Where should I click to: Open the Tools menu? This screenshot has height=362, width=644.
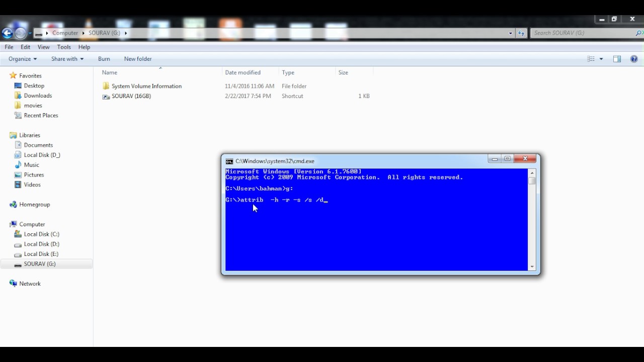(64, 47)
